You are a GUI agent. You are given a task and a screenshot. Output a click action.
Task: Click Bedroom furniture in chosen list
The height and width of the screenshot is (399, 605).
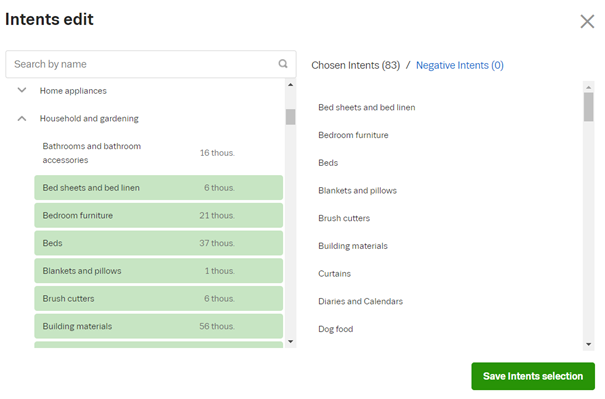click(353, 135)
